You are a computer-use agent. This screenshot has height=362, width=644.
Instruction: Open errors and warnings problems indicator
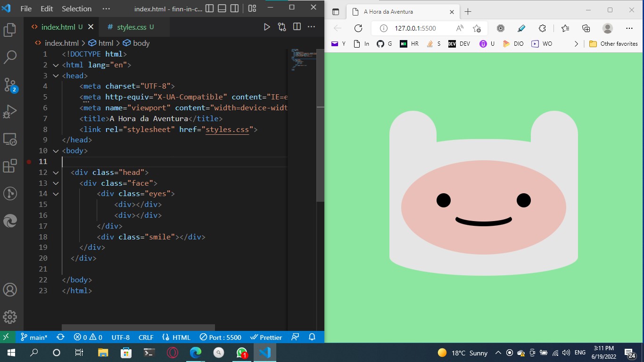[x=88, y=337]
